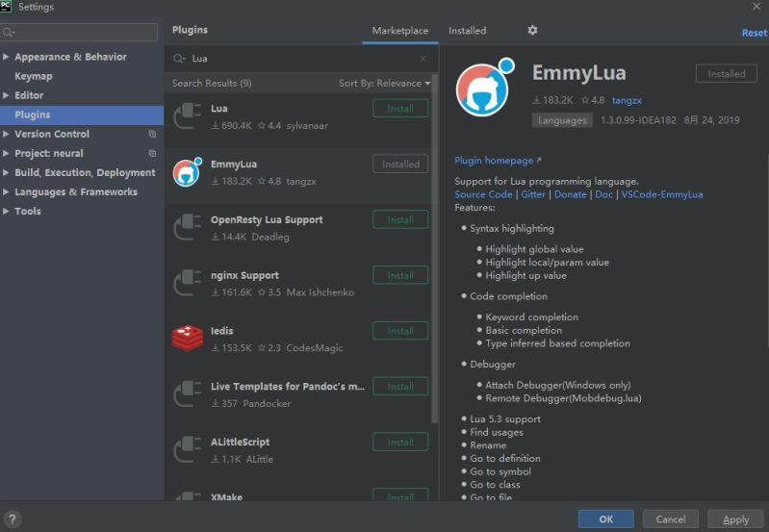769x532 pixels.
Task: Click the EmmyLua icon in results list
Action: [x=188, y=171]
